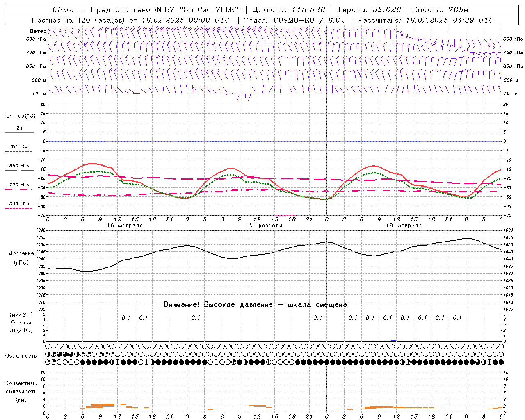Click the "Конвективн." convective panel label
Viewport: 525px width, 420px height.
click(21, 383)
